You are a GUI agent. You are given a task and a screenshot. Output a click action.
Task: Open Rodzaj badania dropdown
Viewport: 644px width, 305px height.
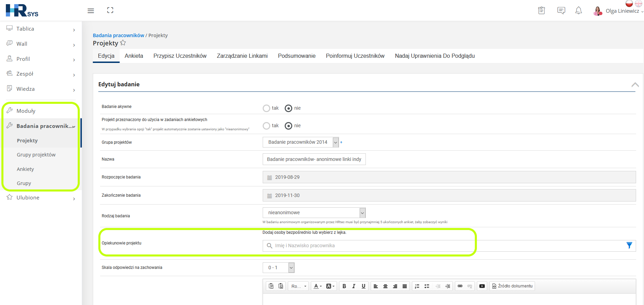coord(314,213)
